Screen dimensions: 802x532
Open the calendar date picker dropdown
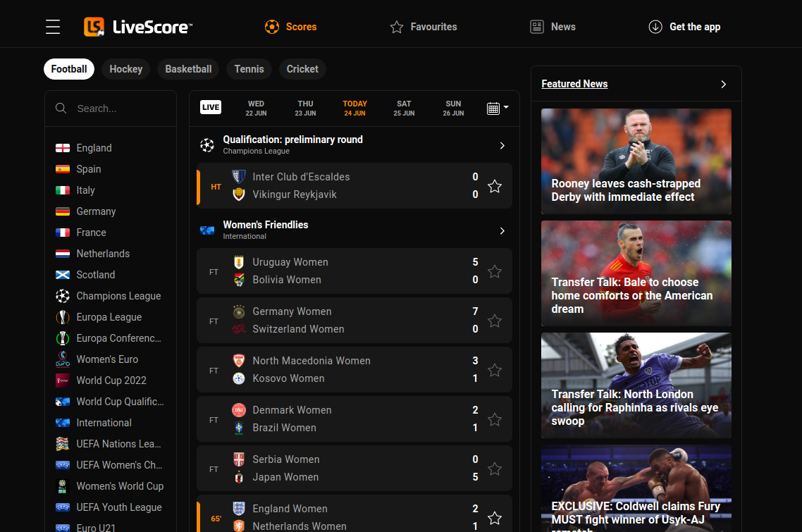[x=497, y=108]
